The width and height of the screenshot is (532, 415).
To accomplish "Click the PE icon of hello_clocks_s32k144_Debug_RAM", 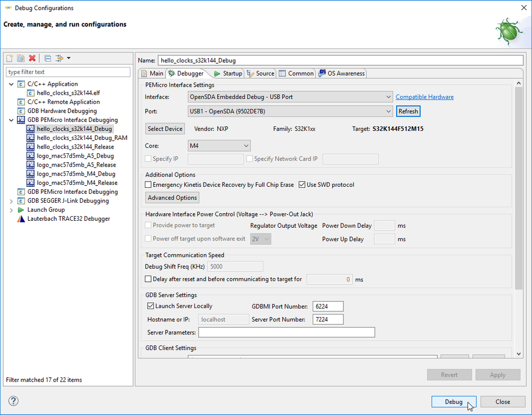I will pos(30,138).
